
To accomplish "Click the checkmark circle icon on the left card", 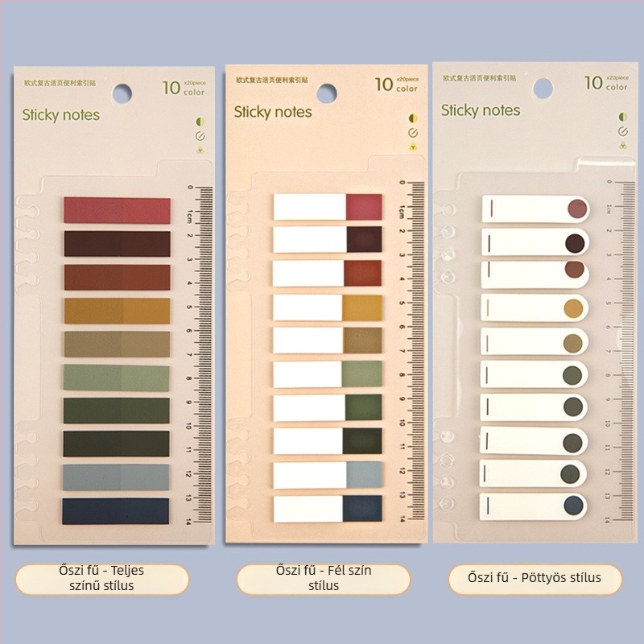I will pyautogui.click(x=199, y=136).
